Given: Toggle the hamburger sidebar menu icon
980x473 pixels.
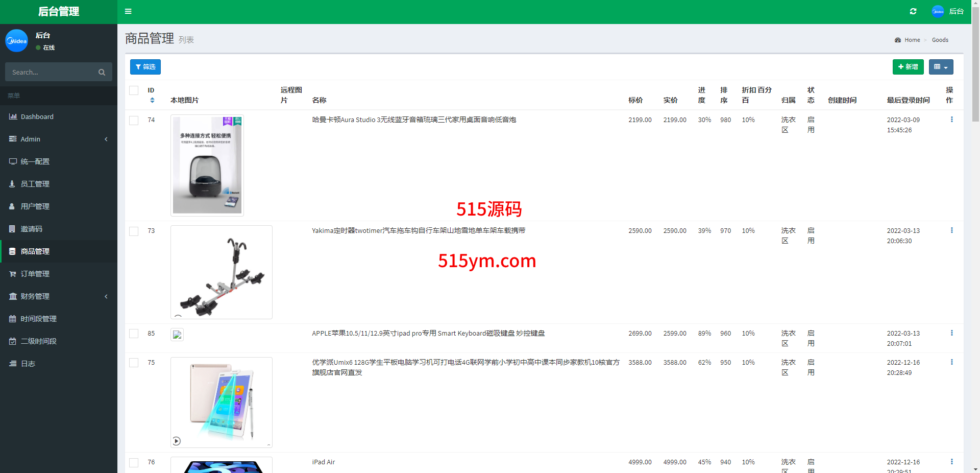Looking at the screenshot, I should point(128,11).
